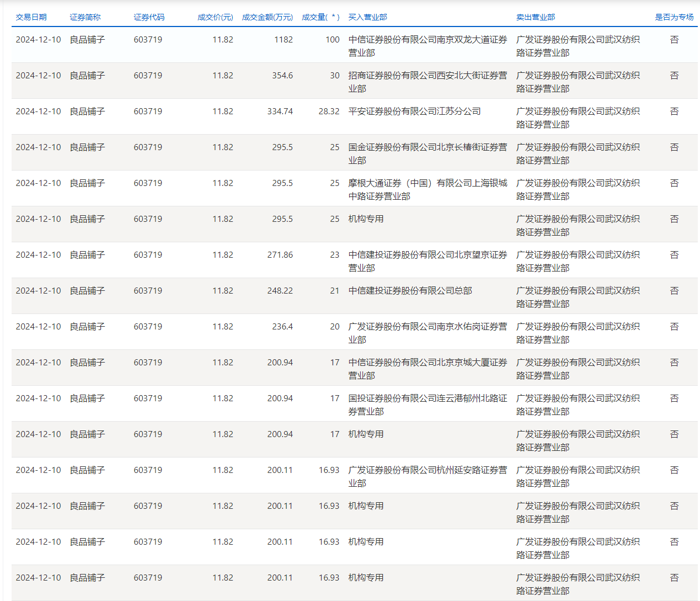Click date 2024-12-10 in 中信建投总部 row
The height and width of the screenshot is (601, 700).
click(x=38, y=291)
